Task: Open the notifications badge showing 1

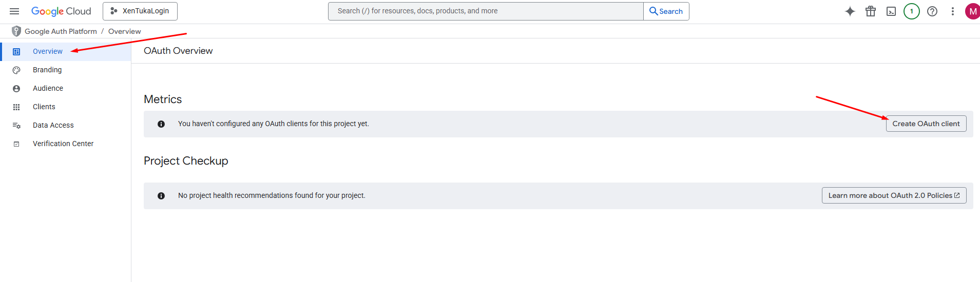Action: pyautogui.click(x=912, y=11)
